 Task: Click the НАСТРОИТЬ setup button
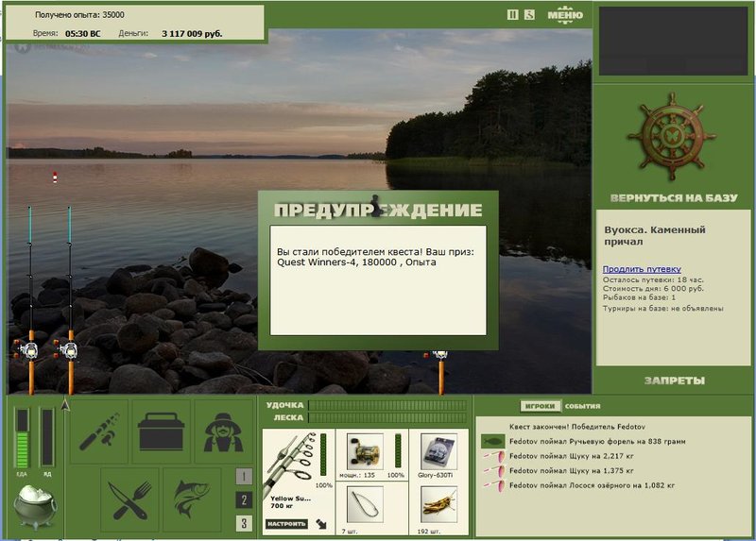point(286,524)
